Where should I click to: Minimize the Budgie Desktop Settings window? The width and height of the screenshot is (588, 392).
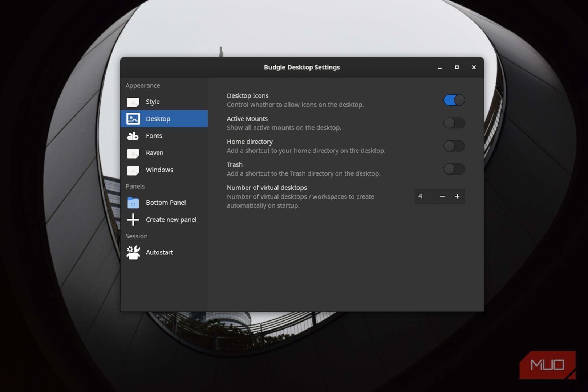coord(440,68)
